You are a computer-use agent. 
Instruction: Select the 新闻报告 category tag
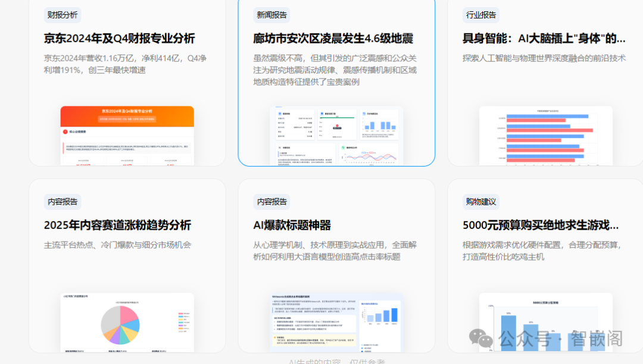tap(271, 15)
